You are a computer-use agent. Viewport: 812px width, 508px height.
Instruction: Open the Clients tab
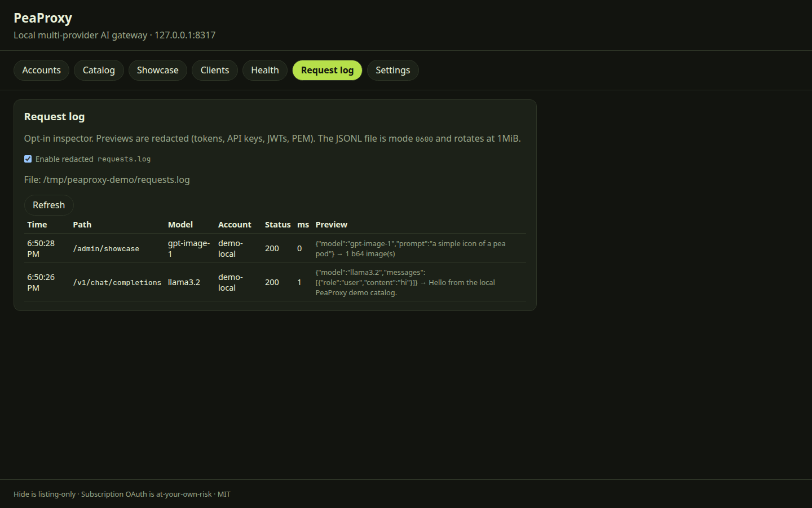[215, 70]
